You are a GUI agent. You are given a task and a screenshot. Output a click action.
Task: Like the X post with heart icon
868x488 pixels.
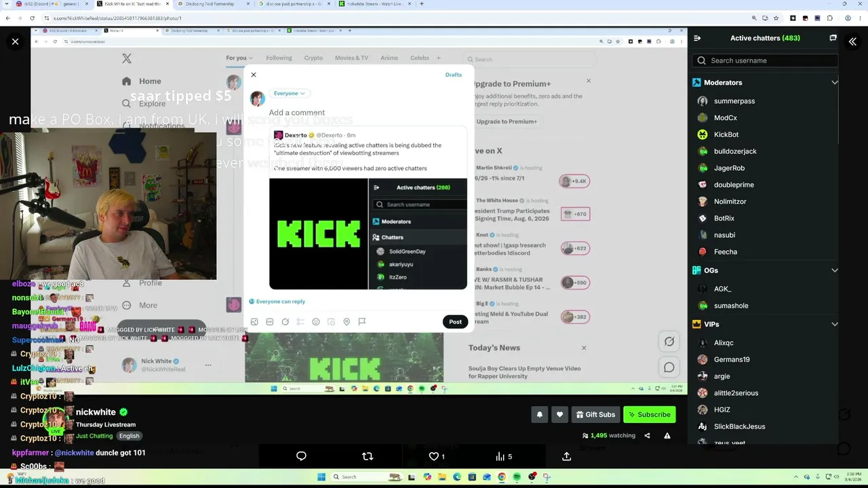tap(433, 456)
